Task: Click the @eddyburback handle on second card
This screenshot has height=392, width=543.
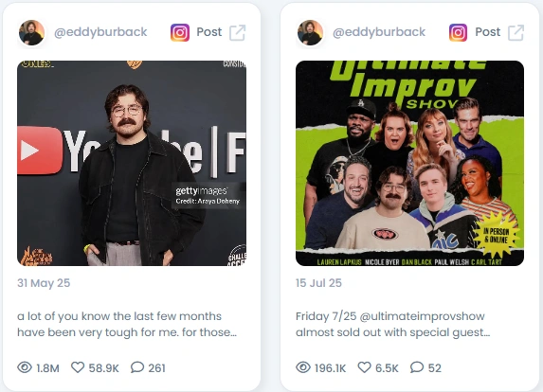Action: [x=379, y=32]
